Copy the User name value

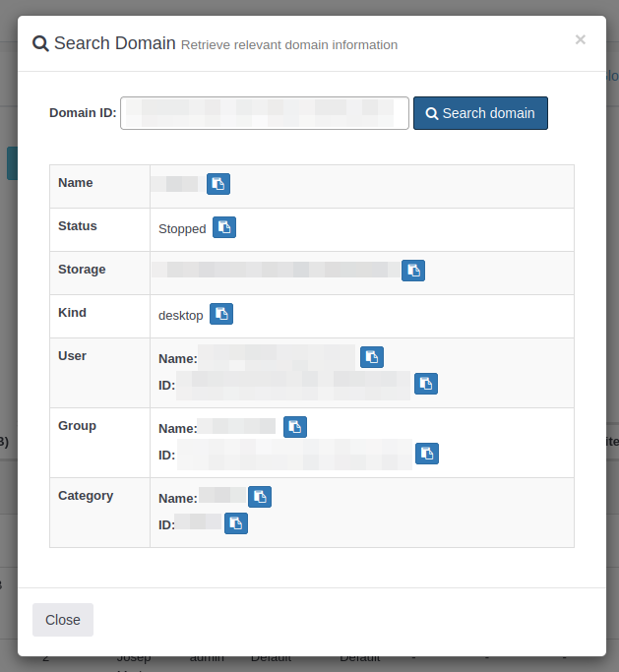pyautogui.click(x=371, y=357)
